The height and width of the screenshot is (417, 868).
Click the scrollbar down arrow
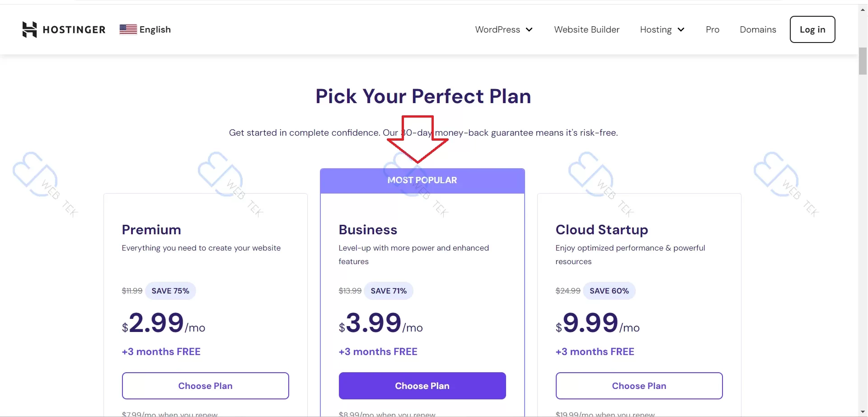863,412
